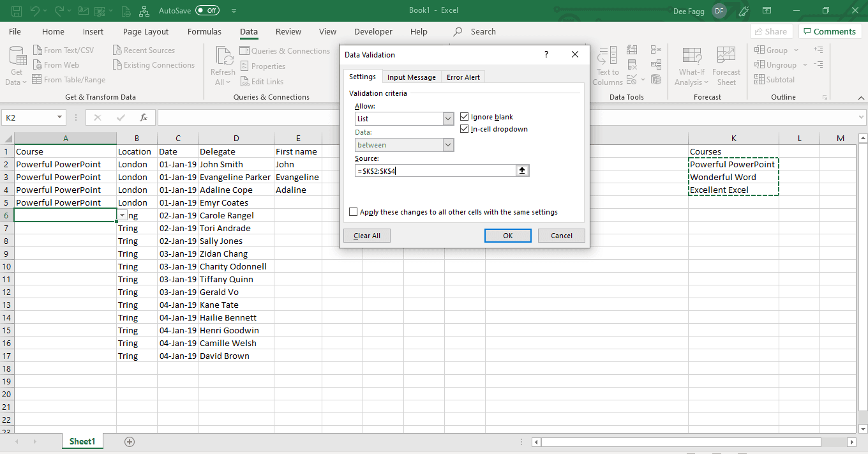Switch to the Formulas ribbon tab
Image resolution: width=868 pixels, height=454 pixels.
point(204,31)
